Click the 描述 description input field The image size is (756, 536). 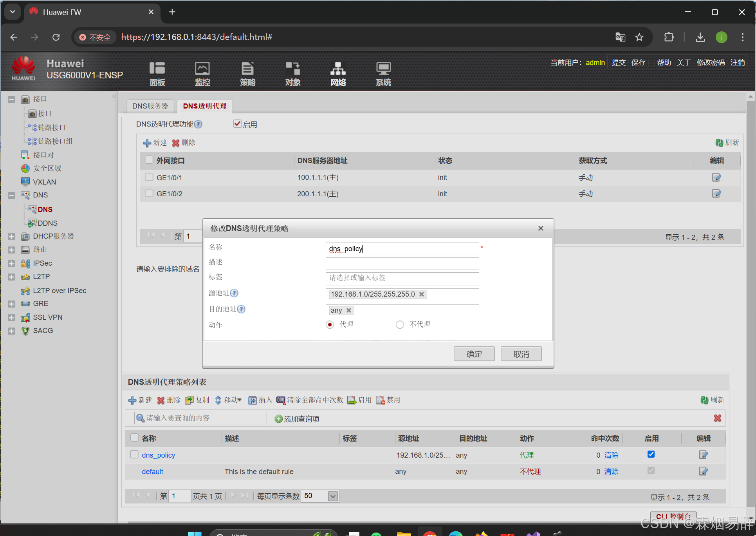tap(402, 263)
